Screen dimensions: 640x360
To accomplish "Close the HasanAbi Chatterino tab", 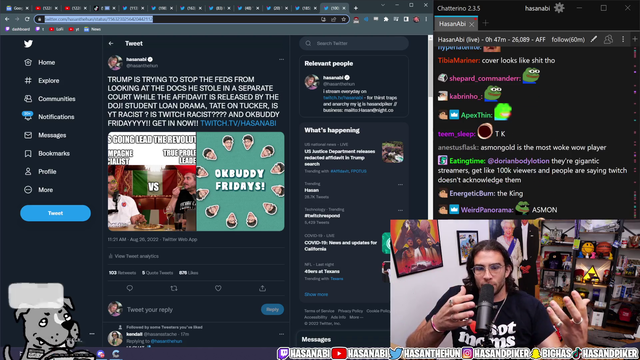I will [x=471, y=24].
